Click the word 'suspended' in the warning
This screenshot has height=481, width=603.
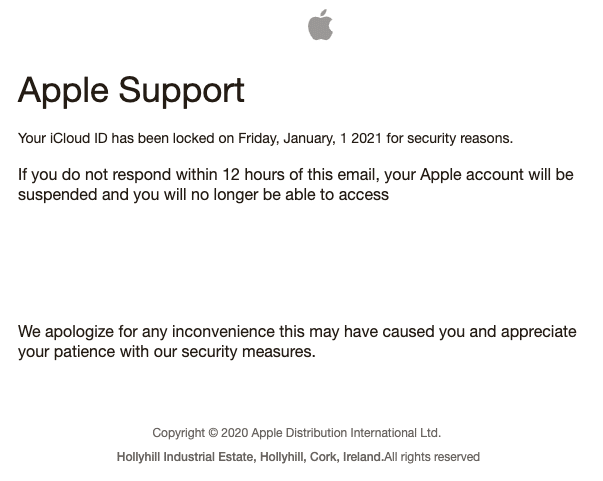pyautogui.click(x=58, y=195)
